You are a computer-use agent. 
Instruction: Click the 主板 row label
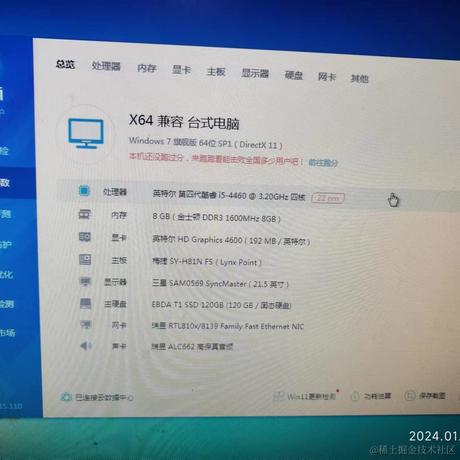pyautogui.click(x=119, y=260)
